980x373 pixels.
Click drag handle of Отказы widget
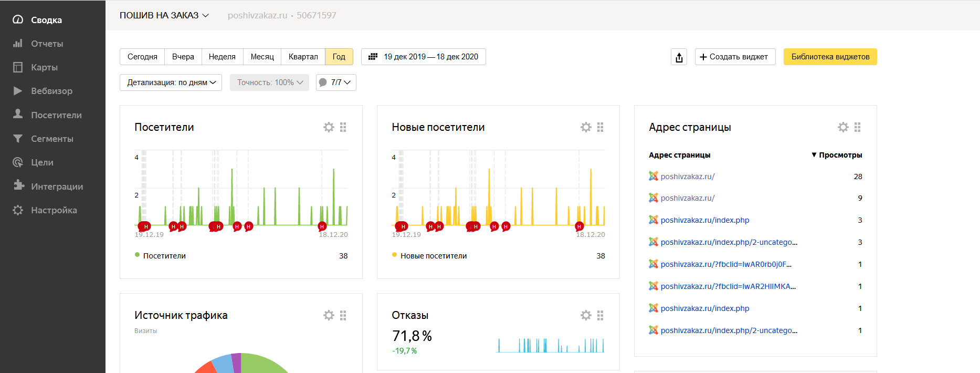tap(600, 315)
